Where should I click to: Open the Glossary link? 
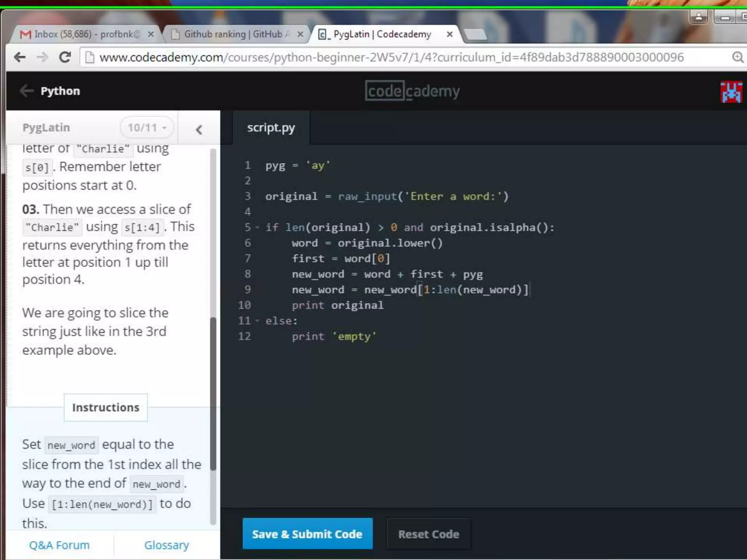(167, 545)
